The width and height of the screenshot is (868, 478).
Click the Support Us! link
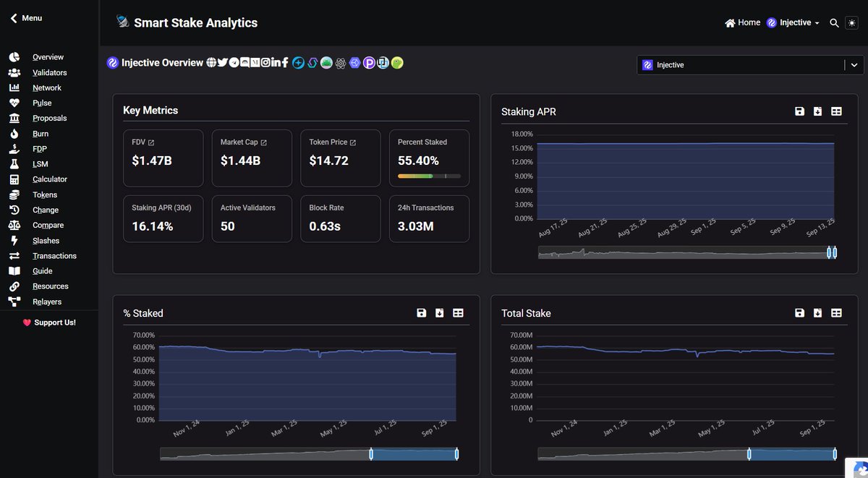tap(49, 323)
